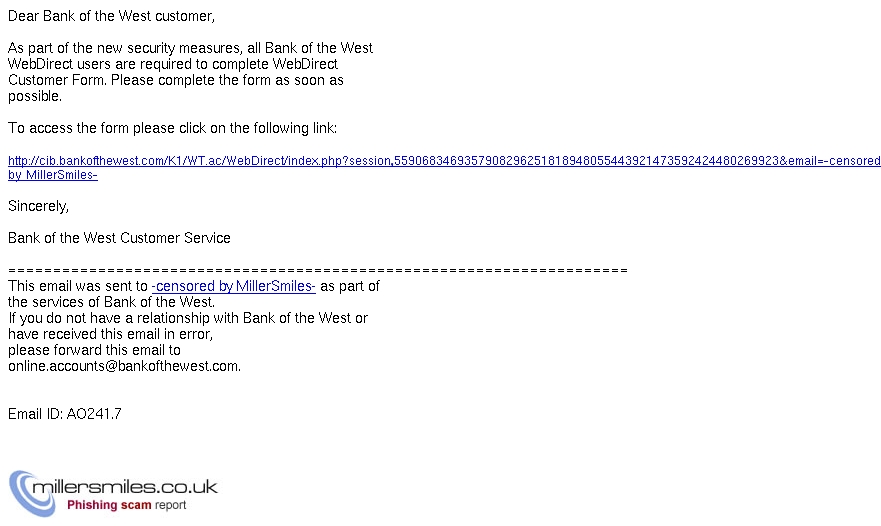Click the "by MillerSmiles-" link continuation line

coord(53,175)
